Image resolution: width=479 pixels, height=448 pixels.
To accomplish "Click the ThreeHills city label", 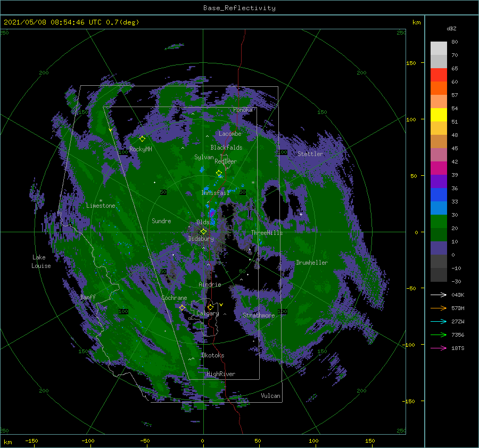I will coord(267,233).
